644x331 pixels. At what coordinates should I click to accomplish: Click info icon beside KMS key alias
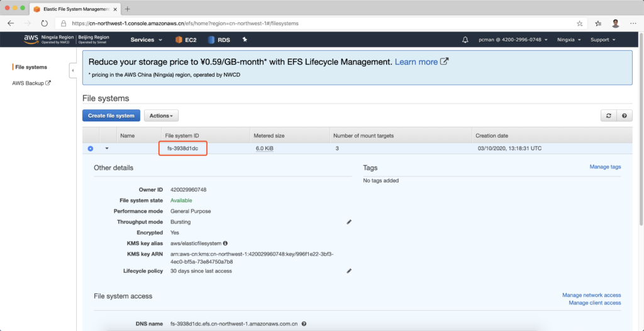coord(225,243)
